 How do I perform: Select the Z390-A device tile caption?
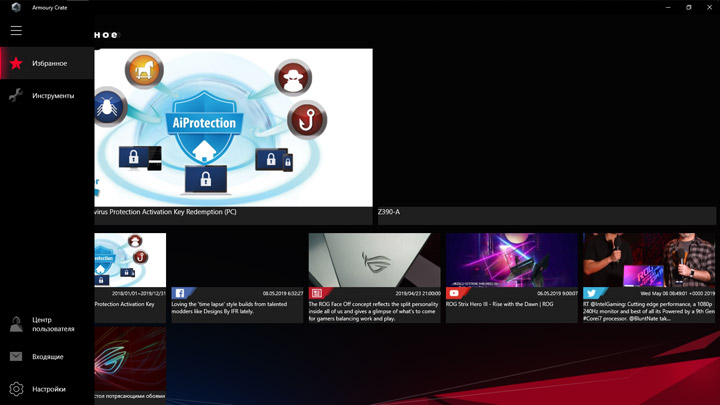click(389, 212)
